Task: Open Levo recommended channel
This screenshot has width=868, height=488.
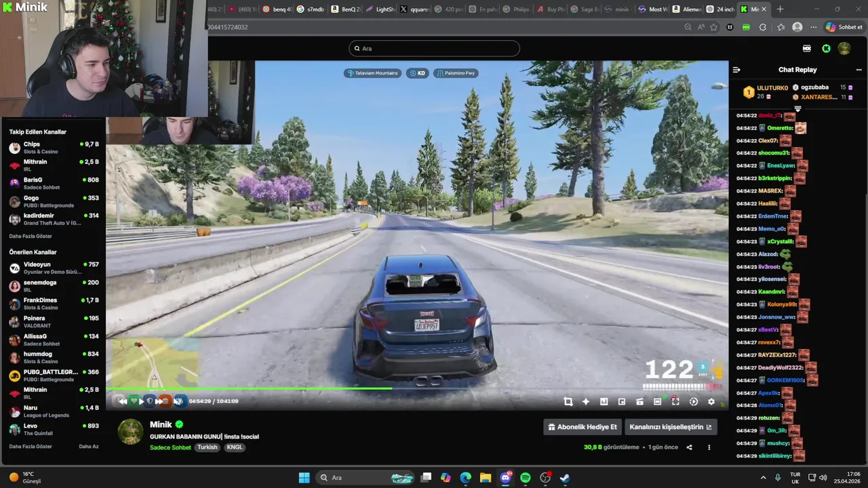Action: pos(54,429)
